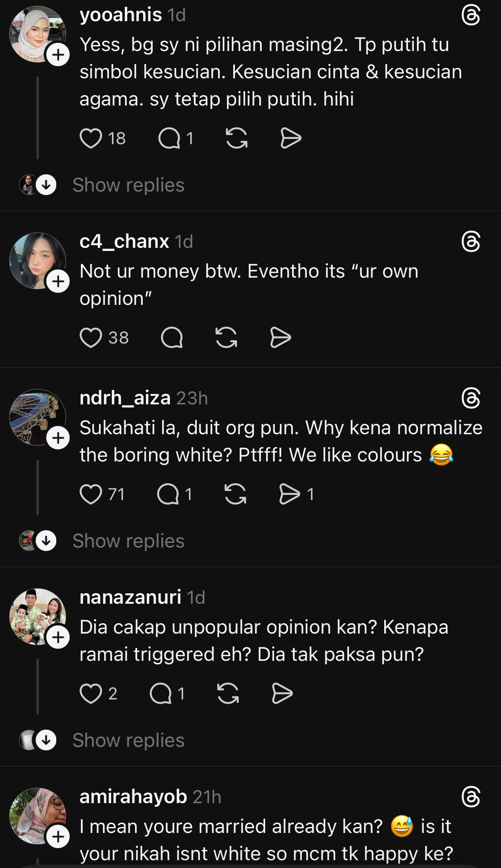Viewport: 501px width, 868px height.
Task: Like yooahnis's comment with the heart
Action: click(91, 138)
